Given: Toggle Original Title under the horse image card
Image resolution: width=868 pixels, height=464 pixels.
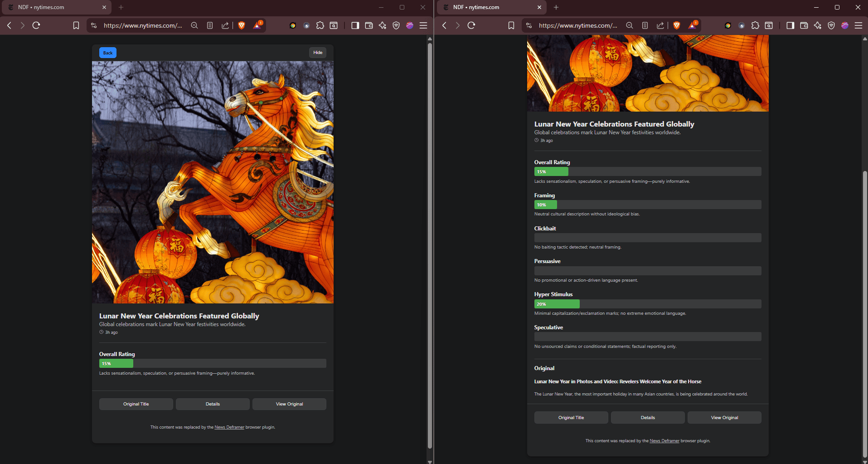Looking at the screenshot, I should [x=136, y=404].
